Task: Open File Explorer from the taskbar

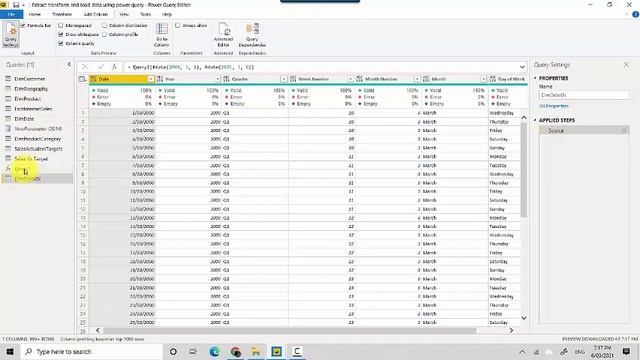Action: [256, 351]
